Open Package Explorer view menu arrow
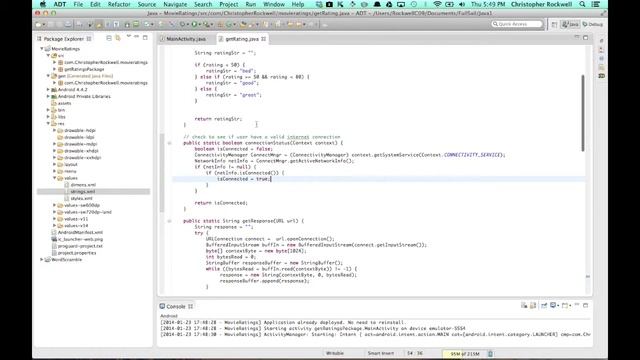 click(129, 37)
